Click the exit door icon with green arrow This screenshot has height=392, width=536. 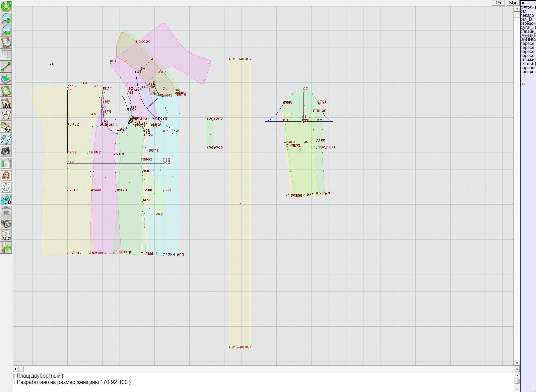(x=6, y=248)
